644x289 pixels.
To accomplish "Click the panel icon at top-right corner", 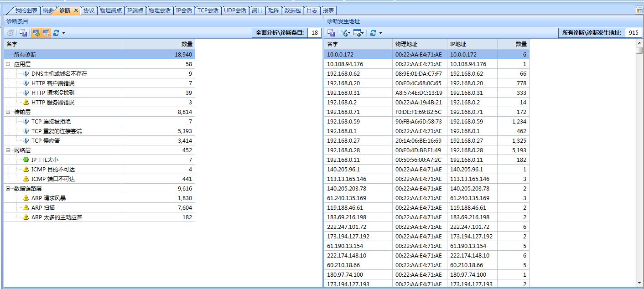I will point(639,10).
